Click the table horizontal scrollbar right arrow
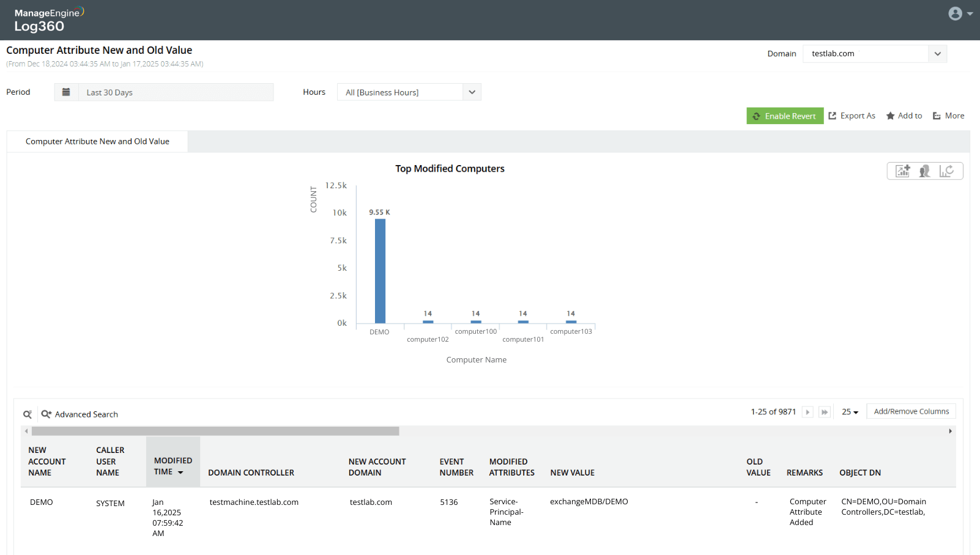 (x=950, y=431)
